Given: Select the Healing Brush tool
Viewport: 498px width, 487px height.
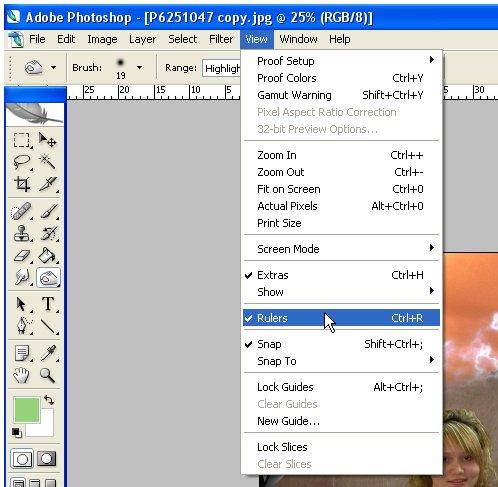Looking at the screenshot, I should click(x=21, y=211).
